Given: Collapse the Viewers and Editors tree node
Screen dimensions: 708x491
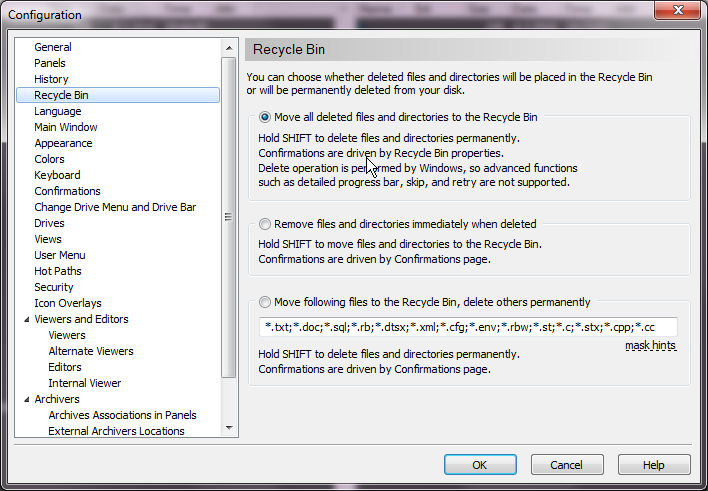Looking at the screenshot, I should tap(25, 320).
